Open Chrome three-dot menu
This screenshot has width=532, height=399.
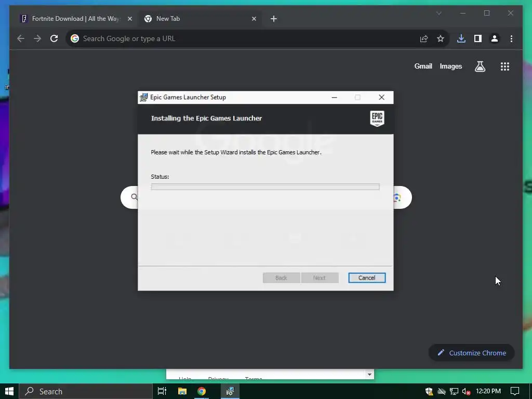pos(511,38)
